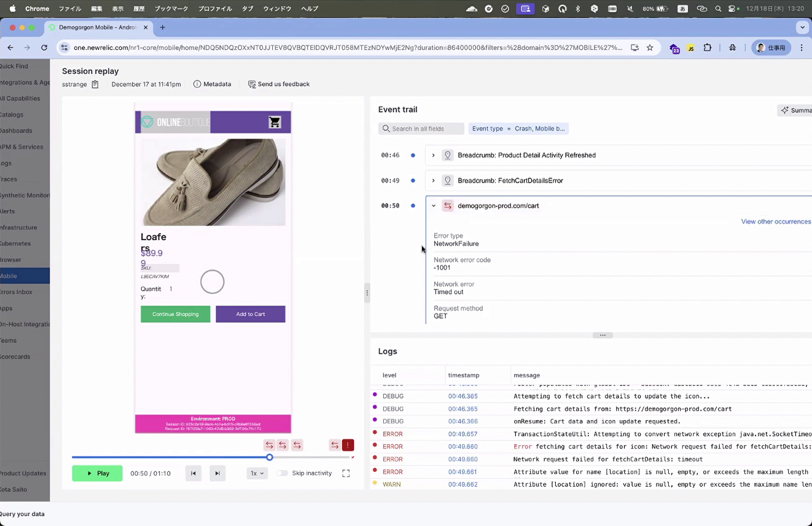
Task: Open the View other occurrences link
Action: pos(776,222)
